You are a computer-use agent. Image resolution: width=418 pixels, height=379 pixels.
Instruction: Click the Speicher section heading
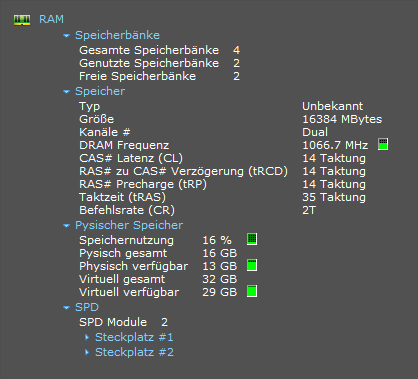100,91
